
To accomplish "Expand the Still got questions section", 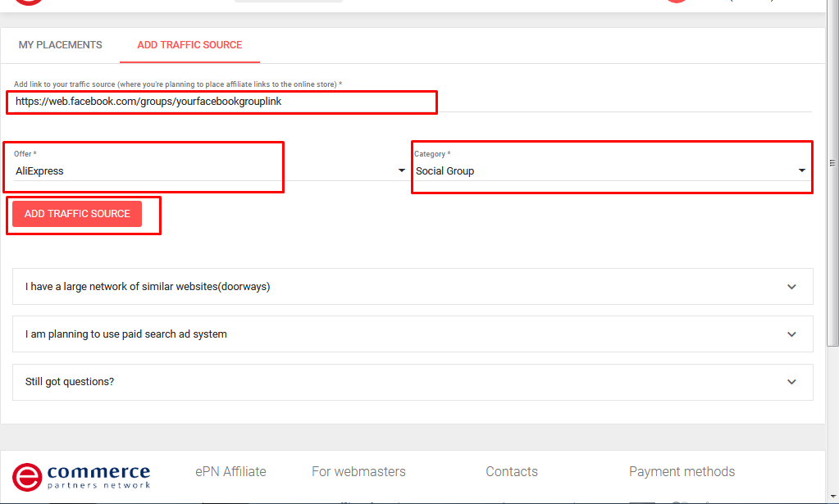I will (413, 382).
